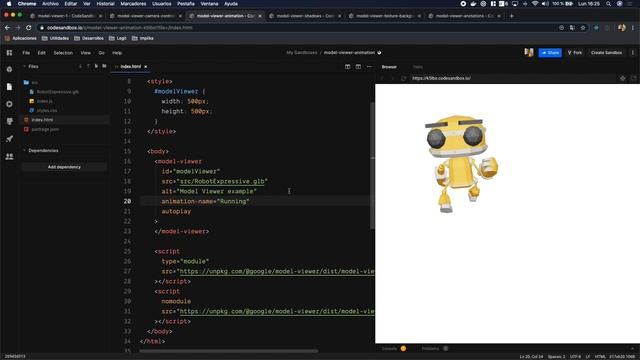Open styles.css file
The image size is (640, 360).
[x=47, y=111]
